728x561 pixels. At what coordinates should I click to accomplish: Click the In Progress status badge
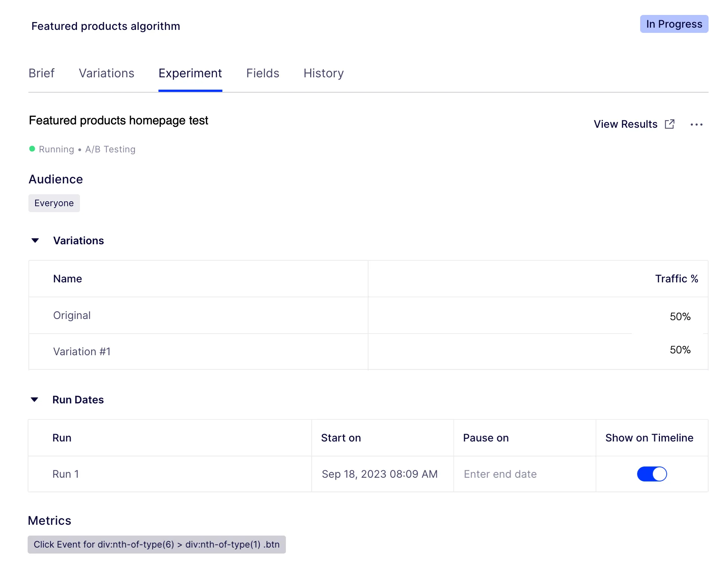point(674,24)
